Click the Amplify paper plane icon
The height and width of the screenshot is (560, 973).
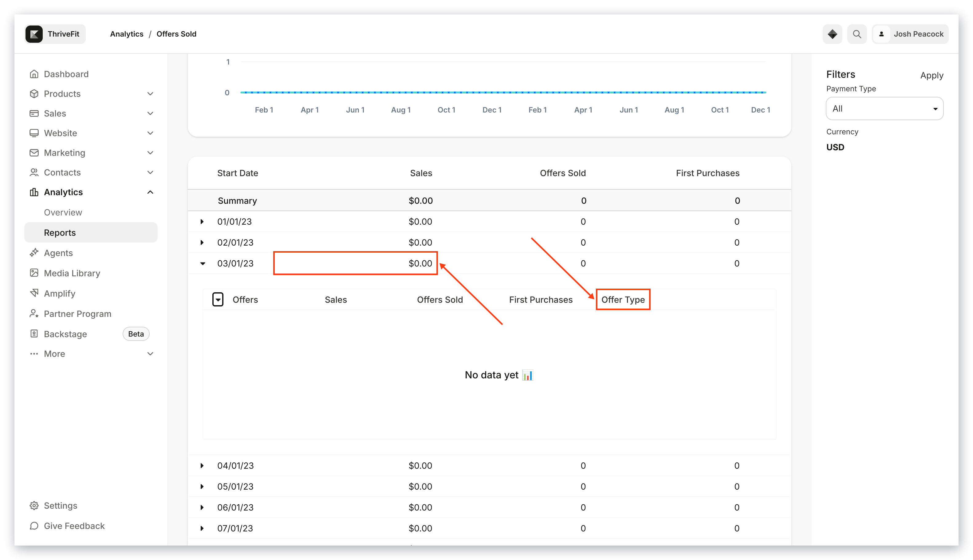point(34,293)
